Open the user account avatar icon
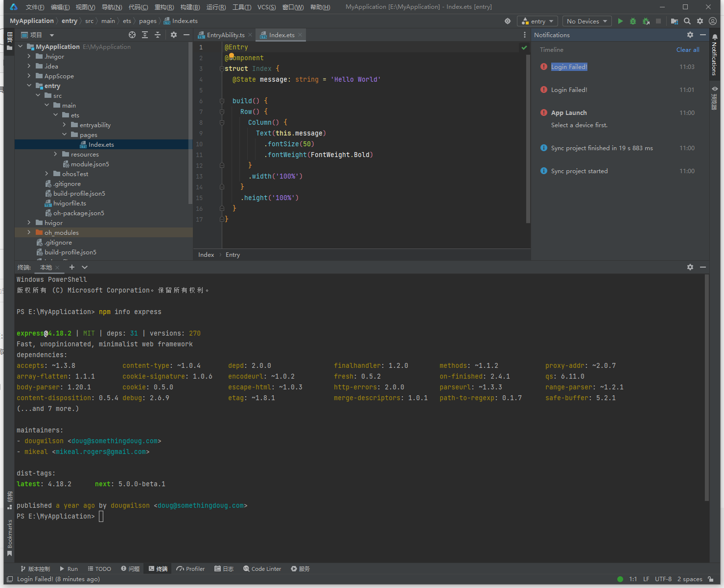This screenshot has width=724, height=588. pyautogui.click(x=713, y=21)
